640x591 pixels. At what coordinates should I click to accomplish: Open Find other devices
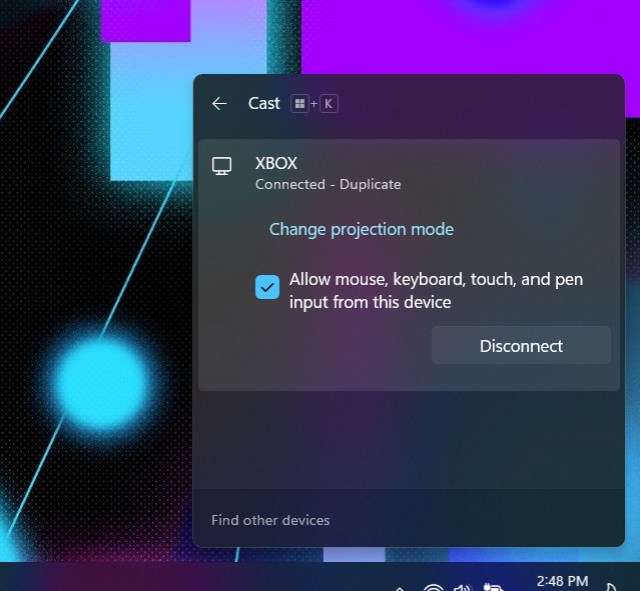270,520
